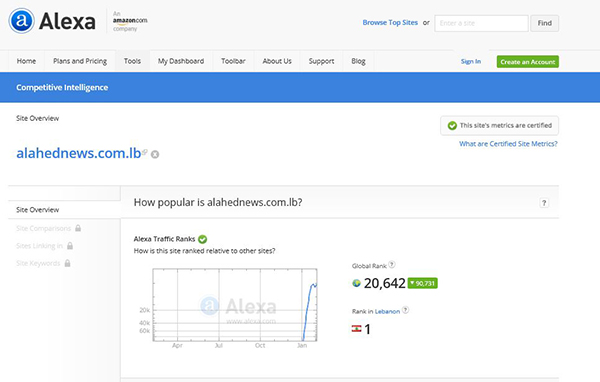Click 'How popular is alahednews.com.lb?' heading
Viewport: 600px width, 382px height.
tap(218, 202)
